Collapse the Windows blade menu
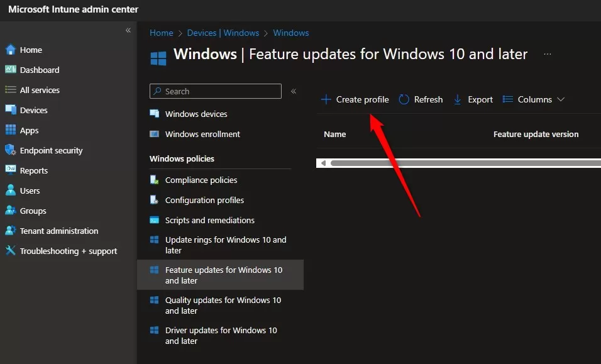This screenshot has width=601, height=364. [x=294, y=91]
